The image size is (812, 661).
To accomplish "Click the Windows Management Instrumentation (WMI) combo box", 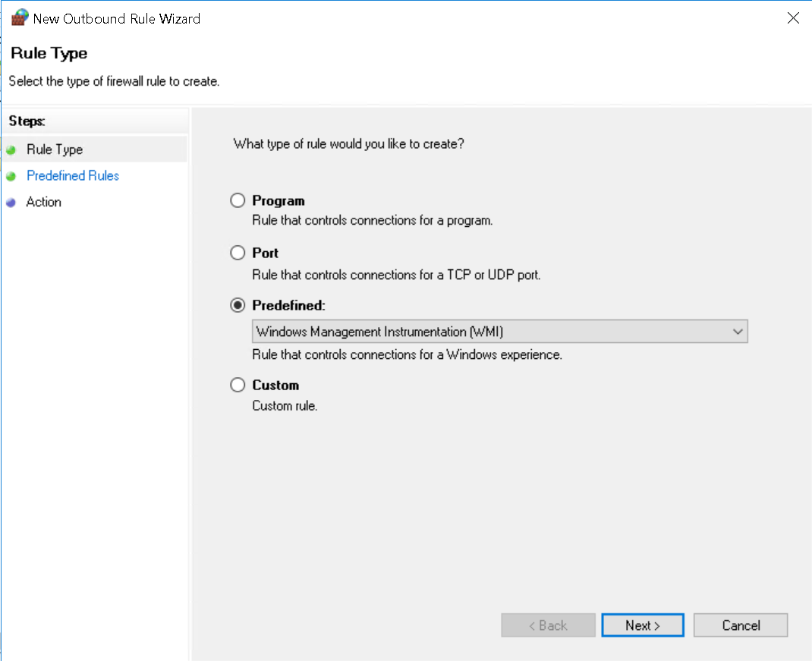I will [x=500, y=332].
